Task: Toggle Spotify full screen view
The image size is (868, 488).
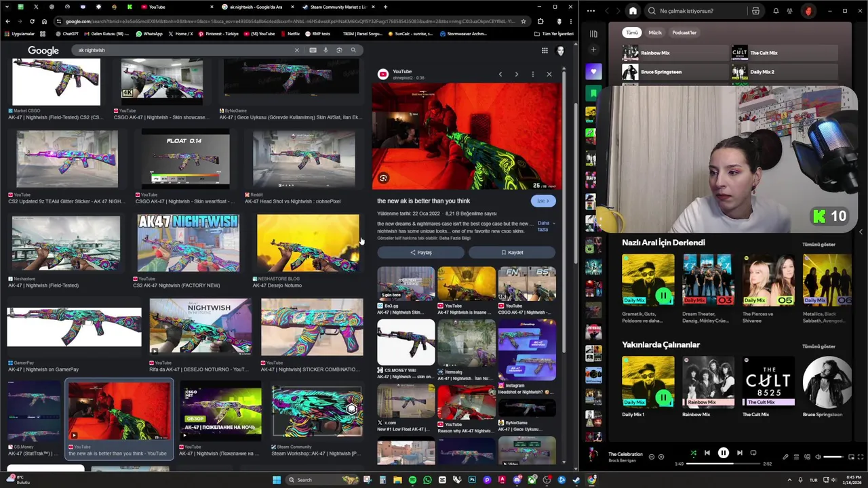Action: tap(861, 457)
